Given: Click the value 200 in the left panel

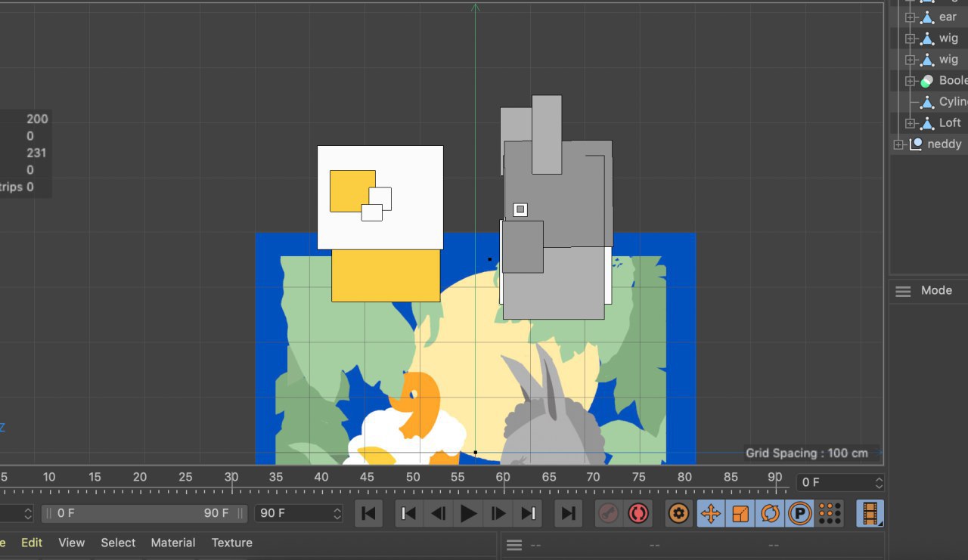Looking at the screenshot, I should coord(37,119).
